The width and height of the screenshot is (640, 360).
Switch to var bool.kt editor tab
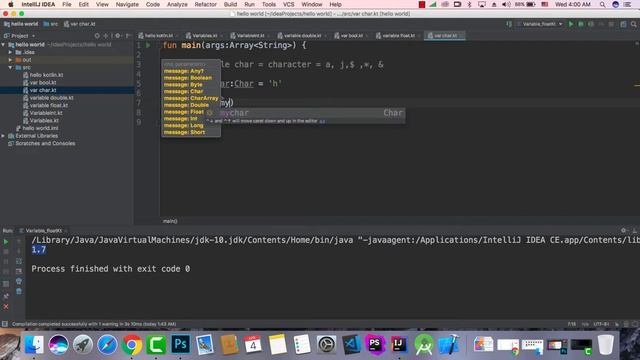pos(351,36)
